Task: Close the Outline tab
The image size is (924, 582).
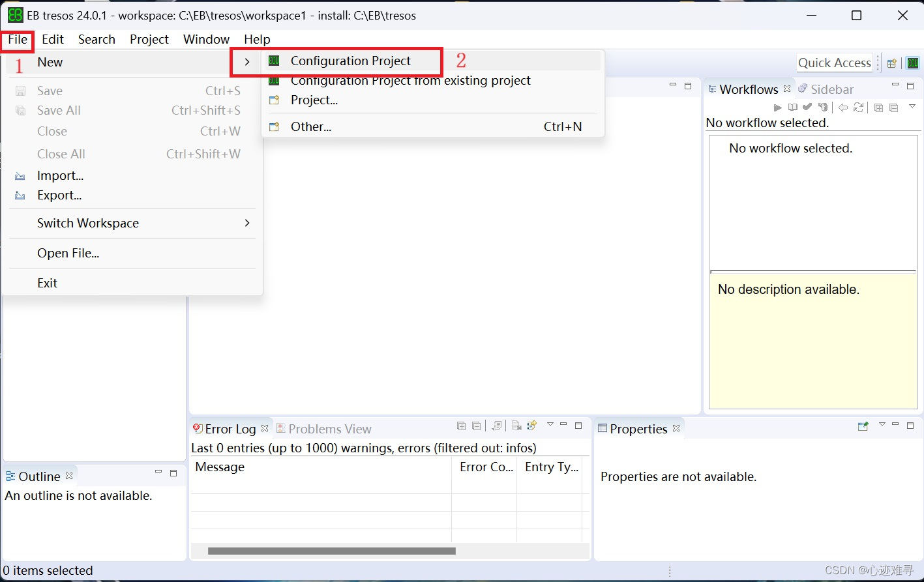Action: [x=69, y=476]
